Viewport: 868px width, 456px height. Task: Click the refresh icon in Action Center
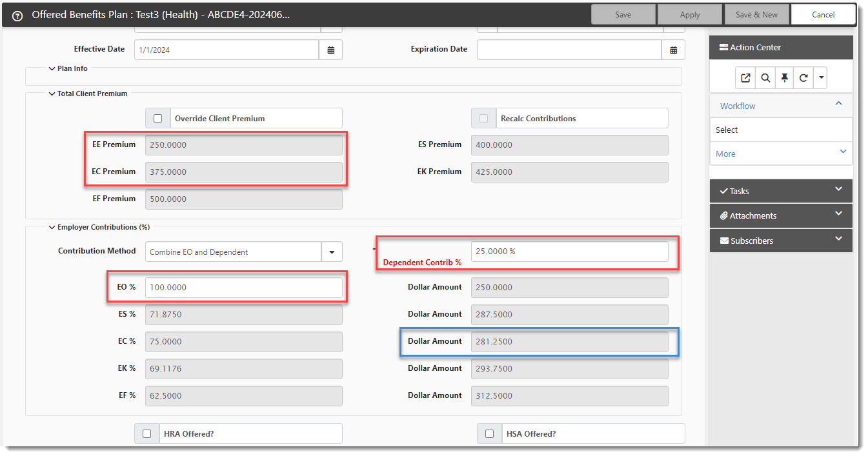(803, 78)
